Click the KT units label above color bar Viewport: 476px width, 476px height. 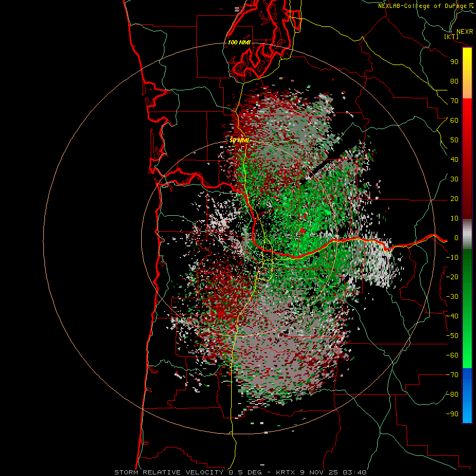(x=452, y=36)
